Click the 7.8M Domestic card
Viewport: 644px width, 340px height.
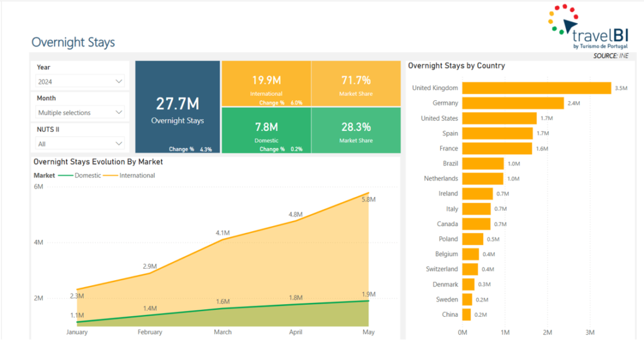coord(267,130)
